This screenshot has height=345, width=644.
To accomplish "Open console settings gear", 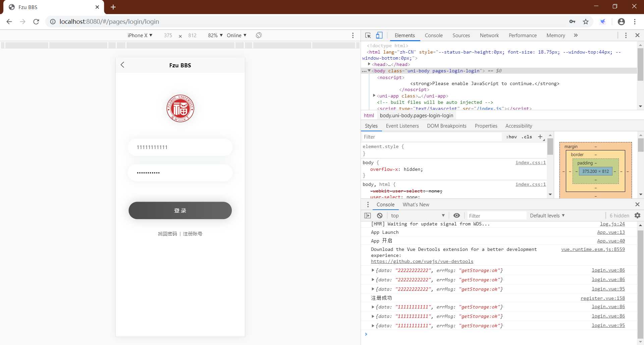I will (x=637, y=215).
